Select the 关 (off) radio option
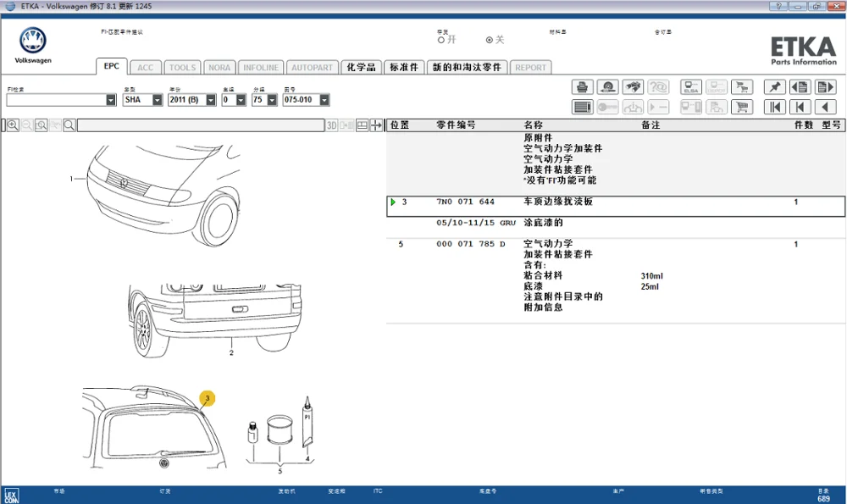 [490, 40]
